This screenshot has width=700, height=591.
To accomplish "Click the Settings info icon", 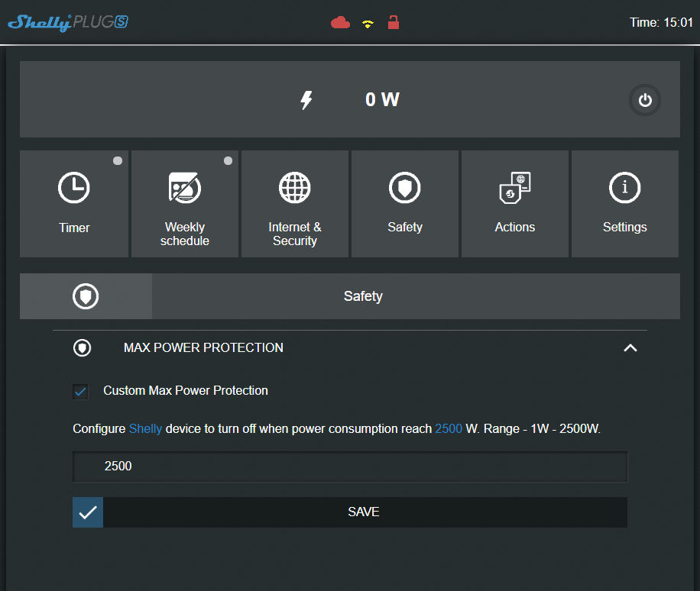I will [624, 188].
